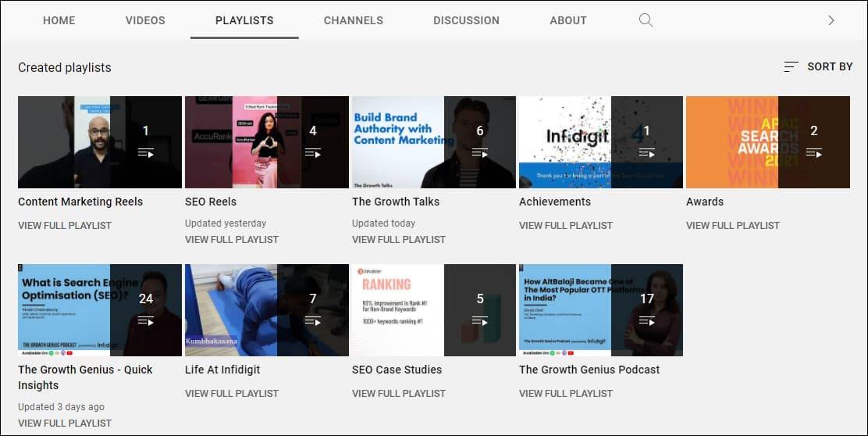Open the What is Search Engine Optimisation thumbnail

click(x=100, y=310)
